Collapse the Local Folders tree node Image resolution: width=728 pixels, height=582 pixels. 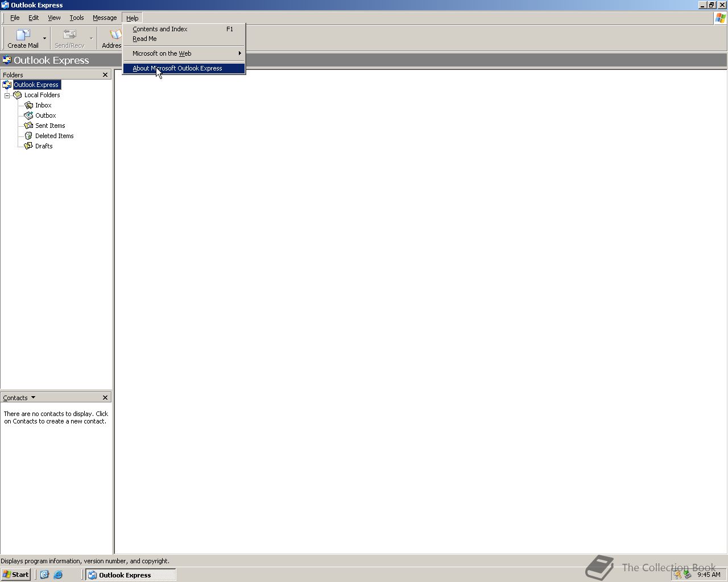pyautogui.click(x=7, y=95)
